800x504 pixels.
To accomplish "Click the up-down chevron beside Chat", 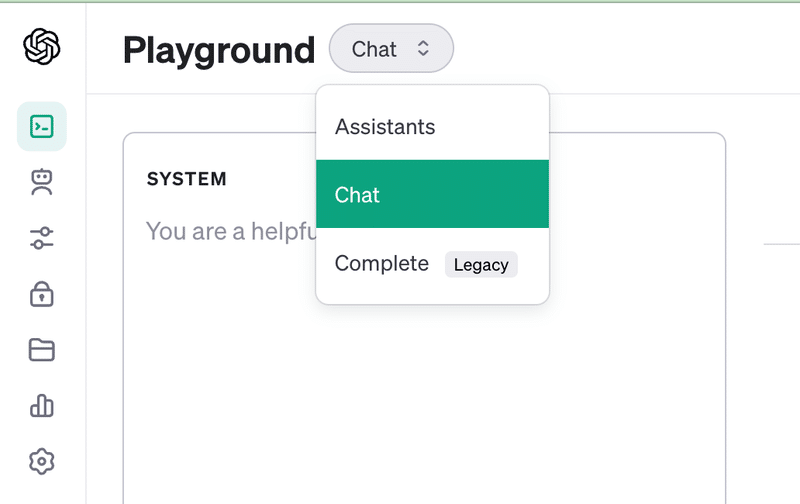I will pos(423,48).
